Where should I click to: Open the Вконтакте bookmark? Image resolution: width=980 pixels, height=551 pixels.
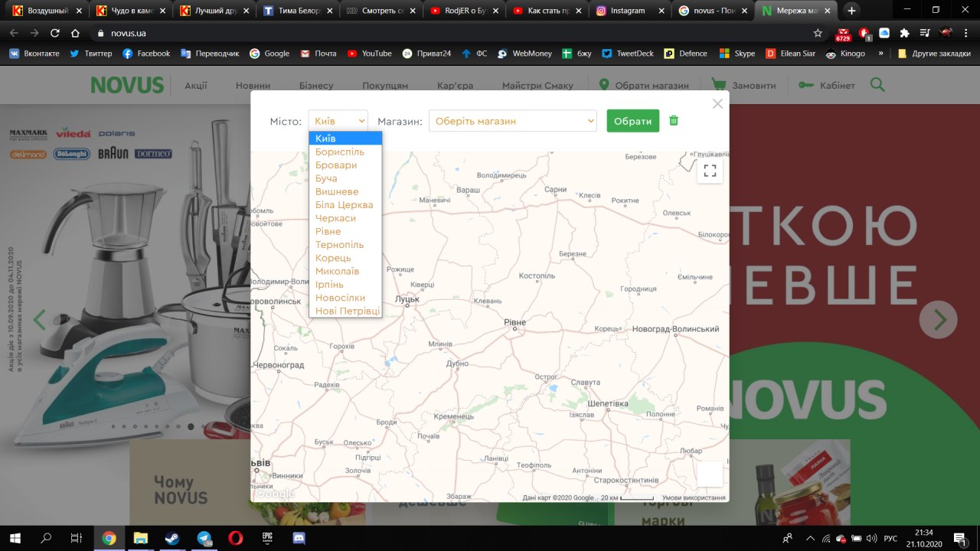click(x=34, y=54)
